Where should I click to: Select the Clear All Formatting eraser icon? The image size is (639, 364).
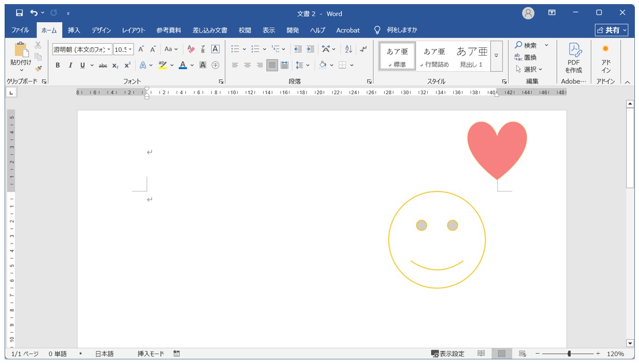coord(191,49)
